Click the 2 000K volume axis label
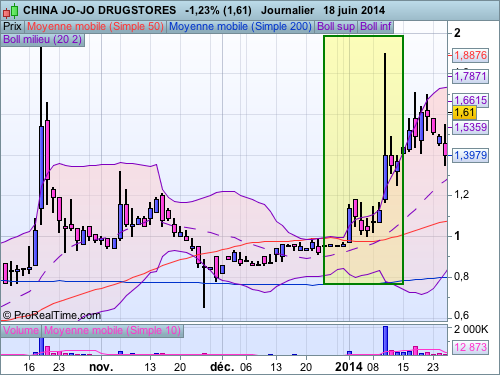500x375 pixels. 471,329
